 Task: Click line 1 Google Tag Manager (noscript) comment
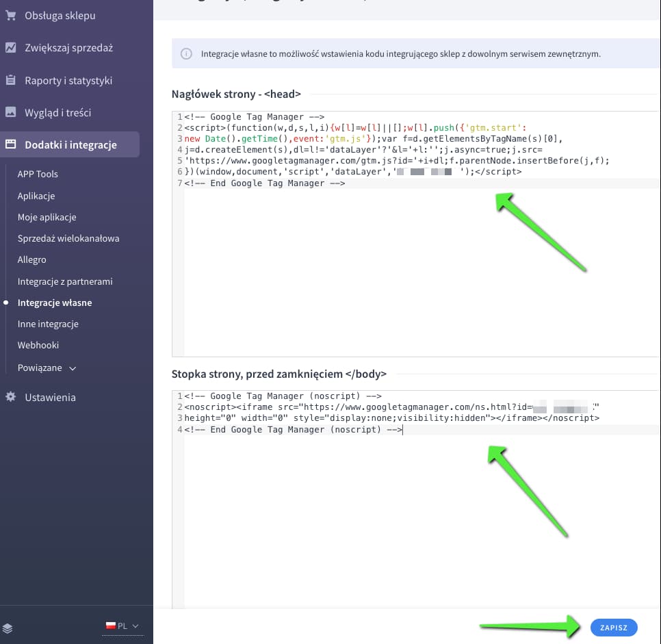point(283,396)
